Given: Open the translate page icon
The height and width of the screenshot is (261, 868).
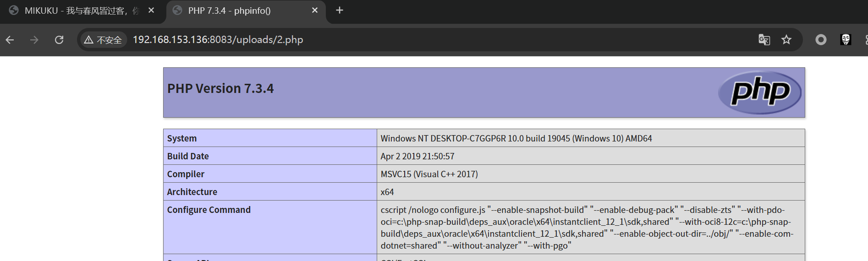Looking at the screenshot, I should [x=764, y=40].
